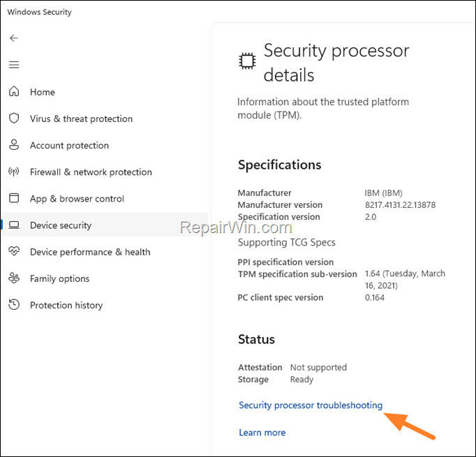This screenshot has width=476, height=457.
Task: Open the hamburger navigation menu
Action: coord(14,65)
